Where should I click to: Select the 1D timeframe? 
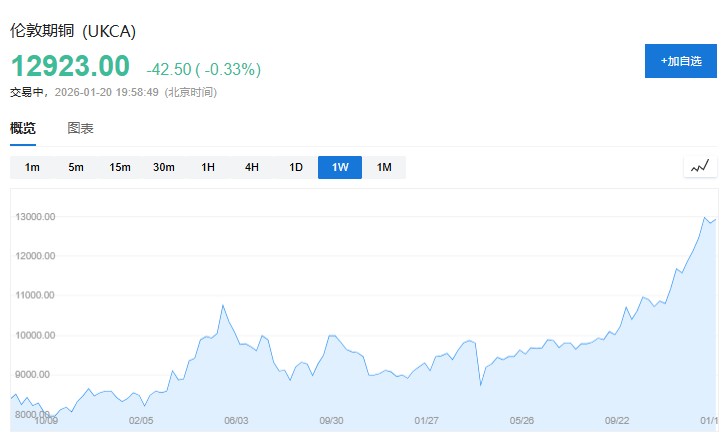[296, 167]
